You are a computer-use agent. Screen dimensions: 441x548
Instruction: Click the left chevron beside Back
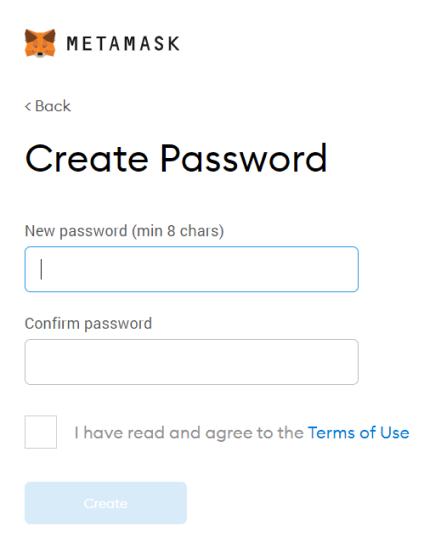[28, 106]
